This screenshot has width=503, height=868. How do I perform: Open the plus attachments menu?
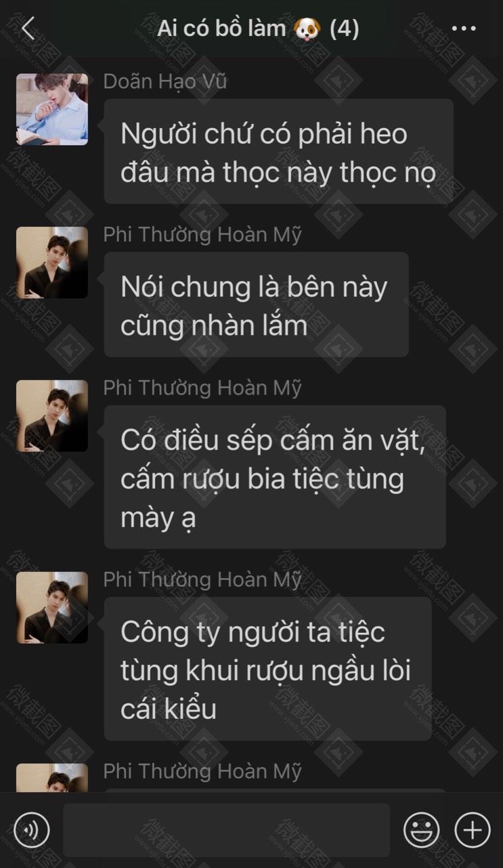[x=473, y=829]
